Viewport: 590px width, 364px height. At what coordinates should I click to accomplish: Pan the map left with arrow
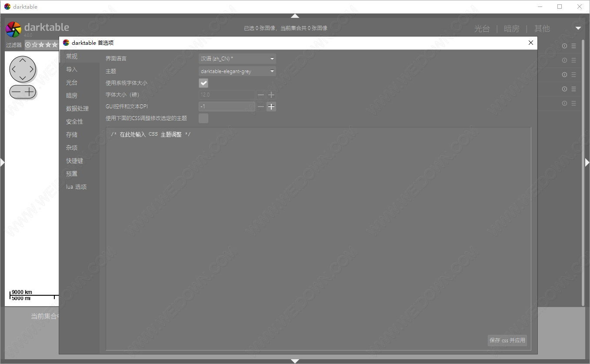13,69
